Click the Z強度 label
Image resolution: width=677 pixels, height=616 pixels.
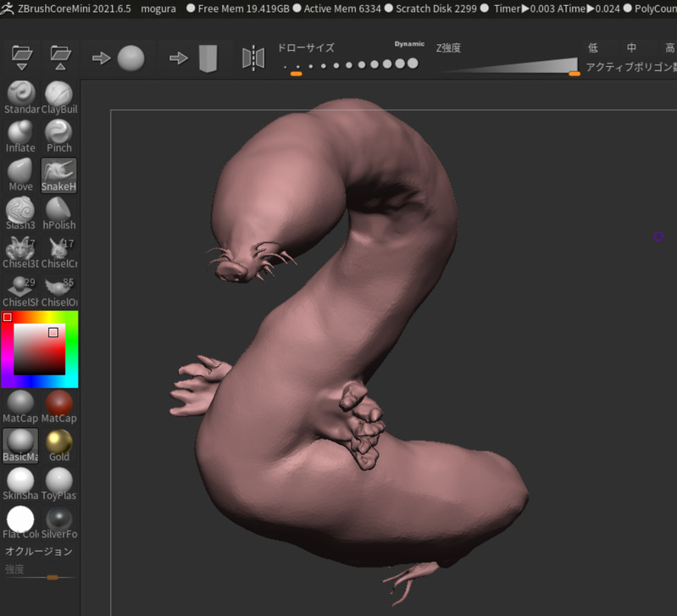click(x=448, y=48)
